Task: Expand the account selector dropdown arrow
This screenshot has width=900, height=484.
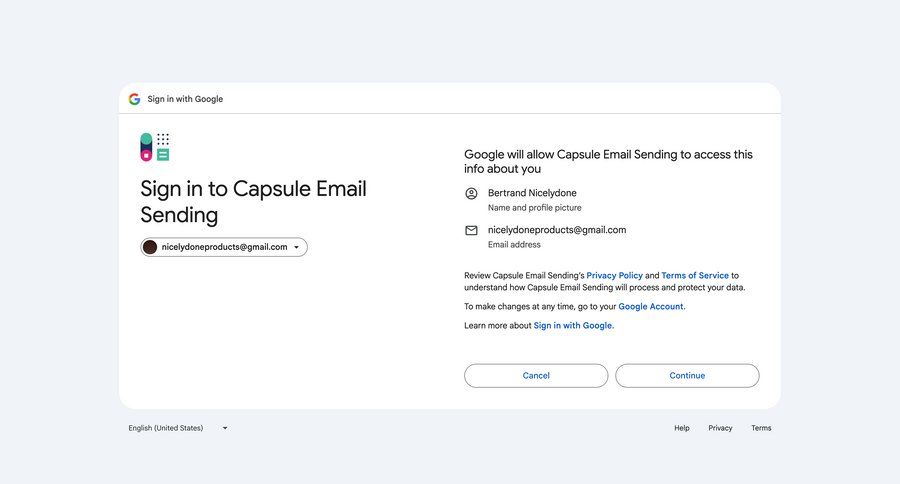Action: (x=297, y=247)
